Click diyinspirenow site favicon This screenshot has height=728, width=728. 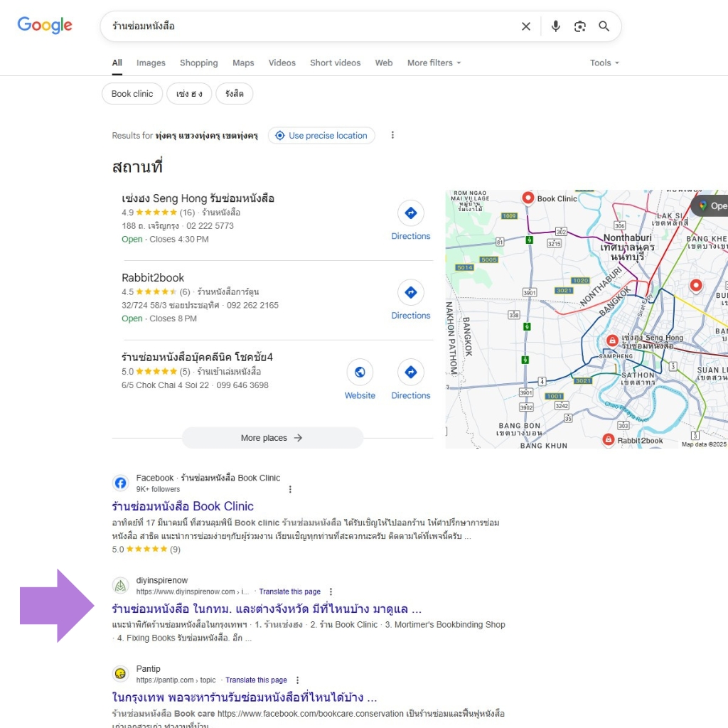[120, 586]
